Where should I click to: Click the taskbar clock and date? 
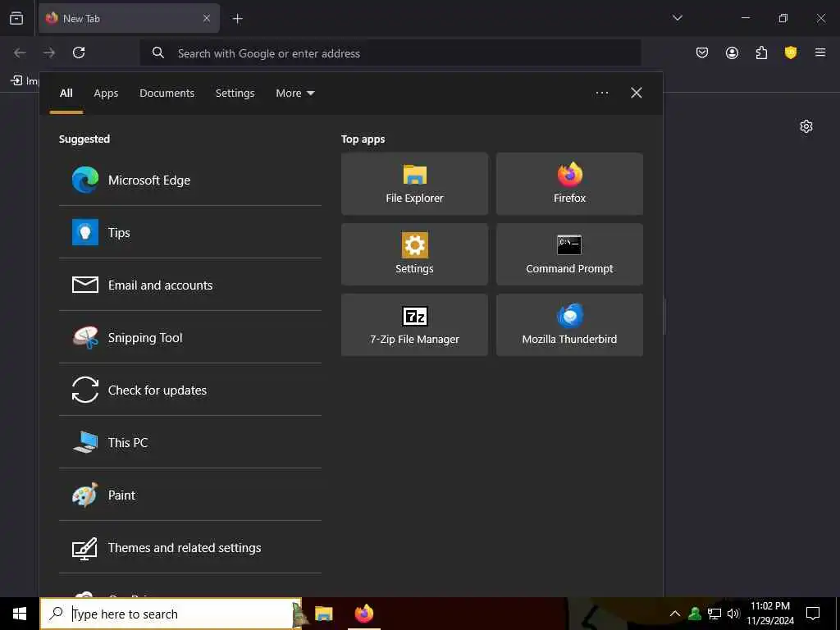pyautogui.click(x=770, y=614)
